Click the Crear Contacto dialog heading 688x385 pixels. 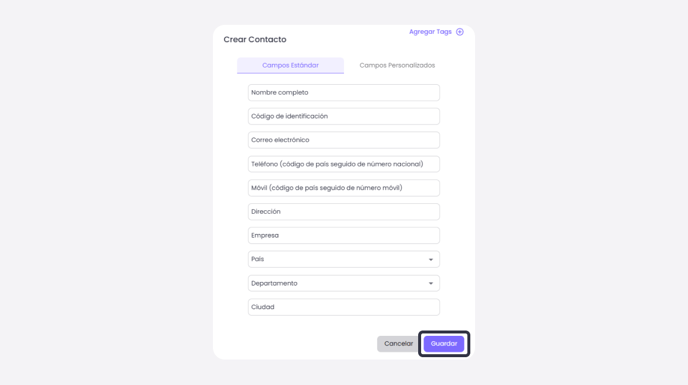(255, 40)
